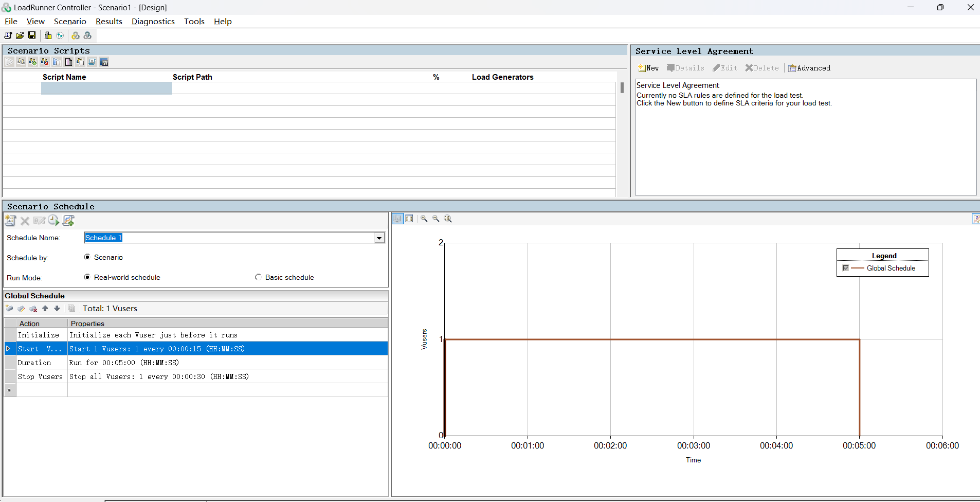Toggle the Global Schedule legend checkbox

point(846,268)
